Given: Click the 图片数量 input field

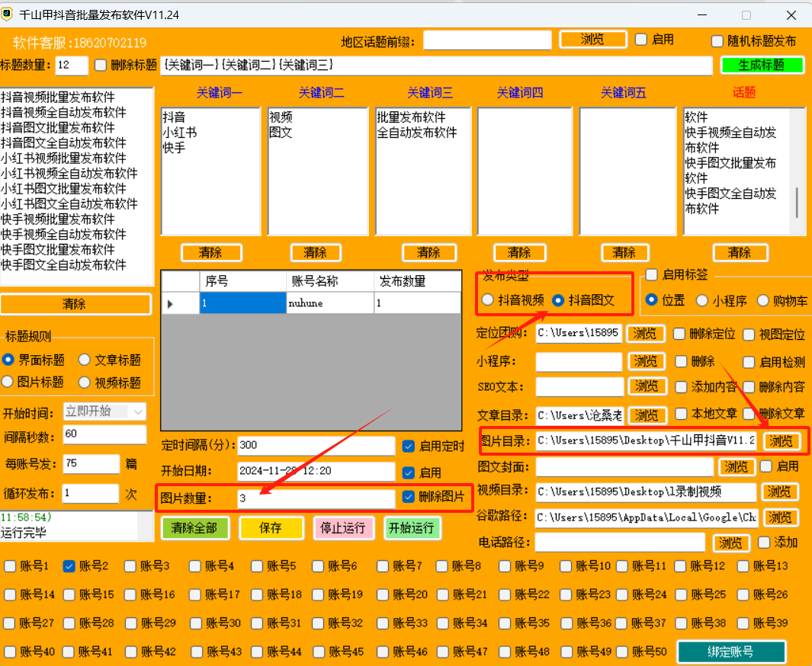Looking at the screenshot, I should [x=314, y=499].
